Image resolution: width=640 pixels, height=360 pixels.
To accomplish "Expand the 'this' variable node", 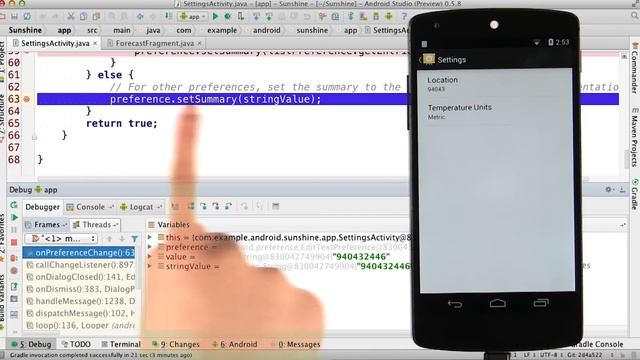I will (150, 237).
